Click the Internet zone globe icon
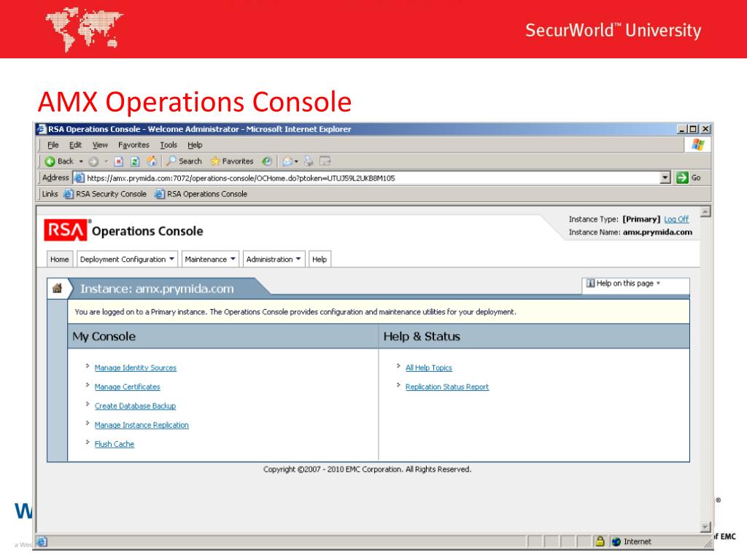The width and height of the screenshot is (747, 560). click(616, 542)
